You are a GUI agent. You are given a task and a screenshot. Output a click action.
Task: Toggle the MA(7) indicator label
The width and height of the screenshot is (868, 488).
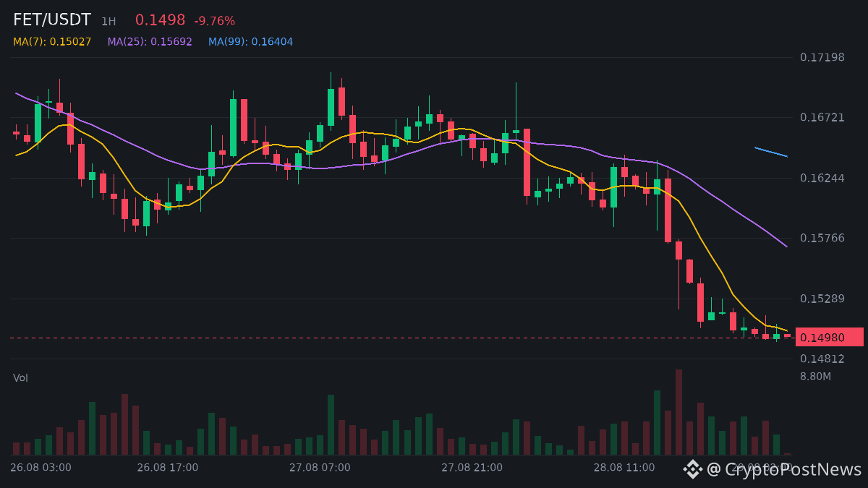point(52,42)
